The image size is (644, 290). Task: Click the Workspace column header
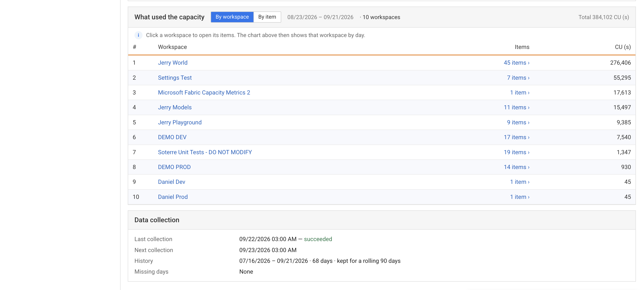[172, 47]
